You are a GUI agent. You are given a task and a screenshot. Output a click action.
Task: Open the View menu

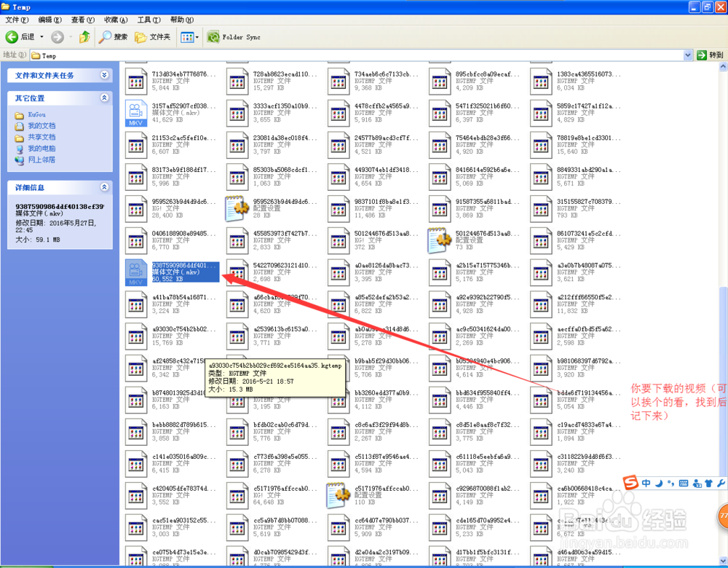point(83,20)
